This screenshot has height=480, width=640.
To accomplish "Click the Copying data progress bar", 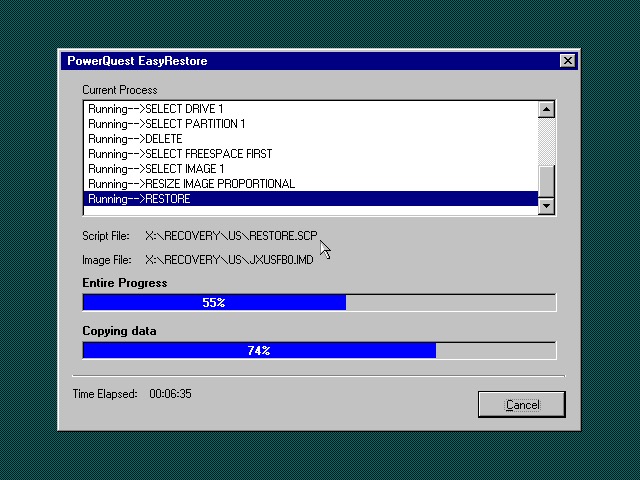I will click(318, 350).
